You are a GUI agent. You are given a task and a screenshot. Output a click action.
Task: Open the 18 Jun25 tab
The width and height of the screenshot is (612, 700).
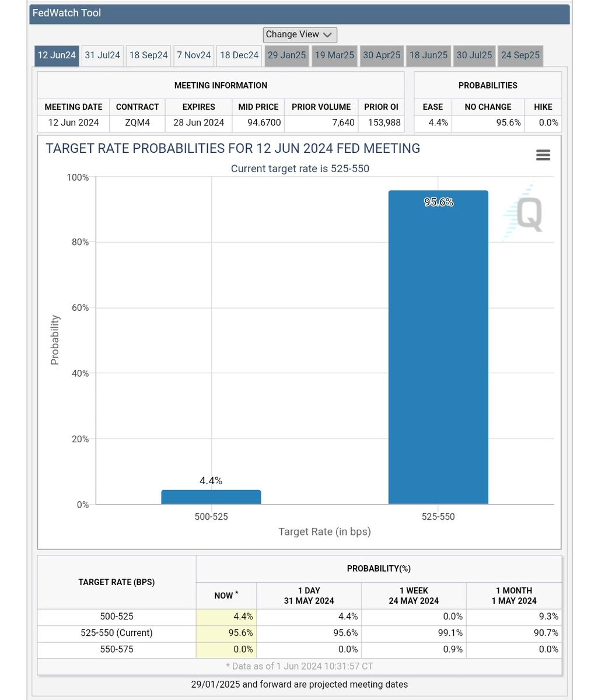point(428,55)
